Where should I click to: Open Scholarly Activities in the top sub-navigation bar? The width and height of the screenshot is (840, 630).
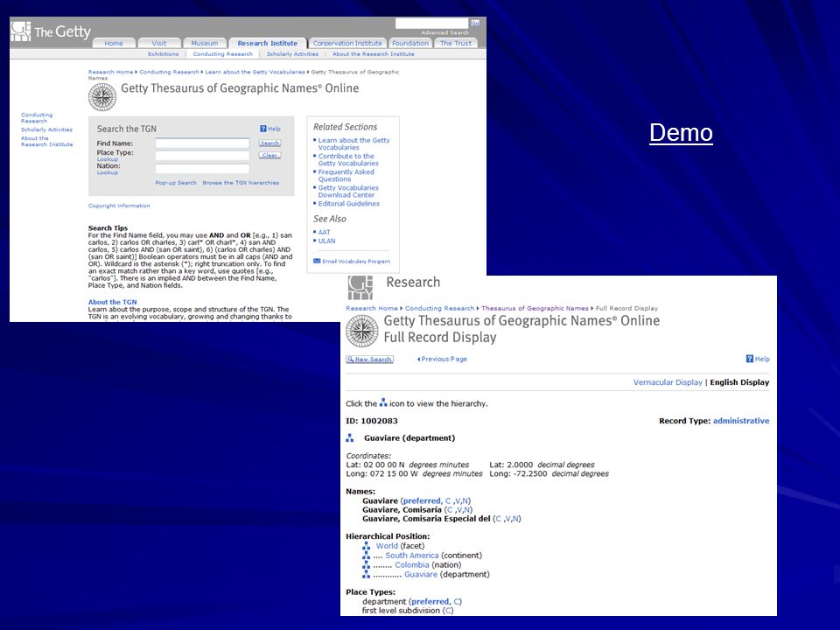[292, 54]
